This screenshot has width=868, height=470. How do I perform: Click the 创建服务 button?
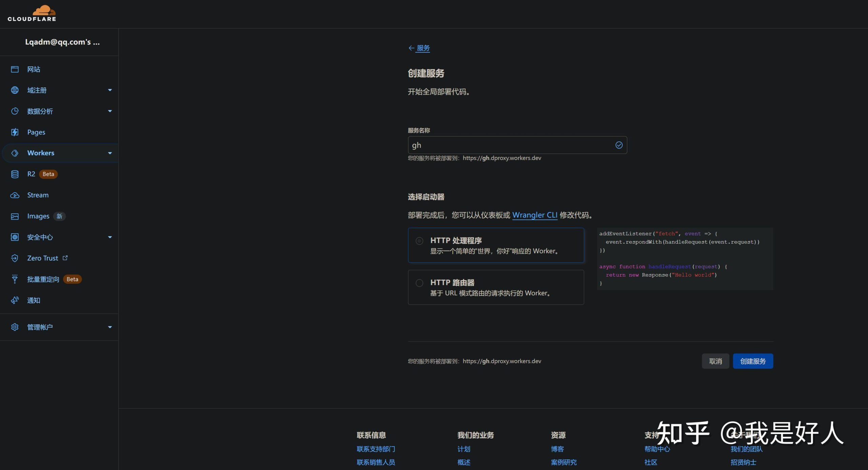coord(753,361)
